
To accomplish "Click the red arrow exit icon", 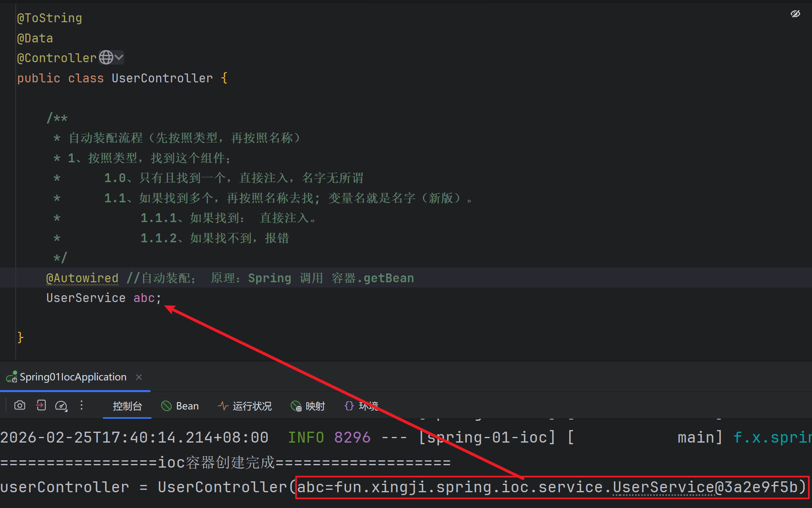I will point(41,405).
